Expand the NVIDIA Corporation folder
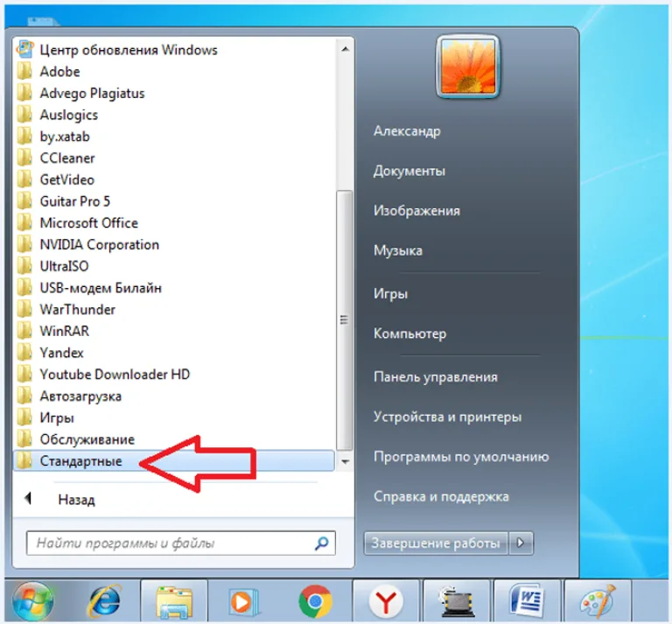This screenshot has height=624, width=672. pyautogui.click(x=99, y=245)
